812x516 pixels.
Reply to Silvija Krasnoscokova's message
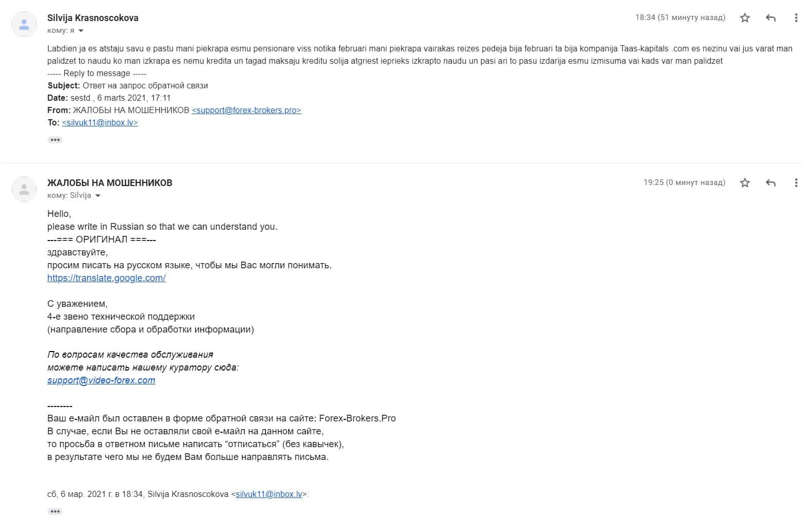coord(770,18)
